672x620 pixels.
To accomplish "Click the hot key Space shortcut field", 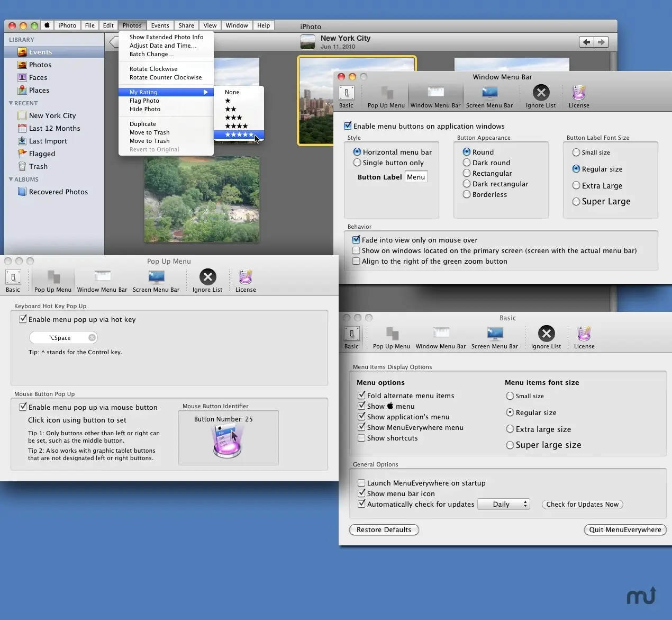I will (x=63, y=338).
